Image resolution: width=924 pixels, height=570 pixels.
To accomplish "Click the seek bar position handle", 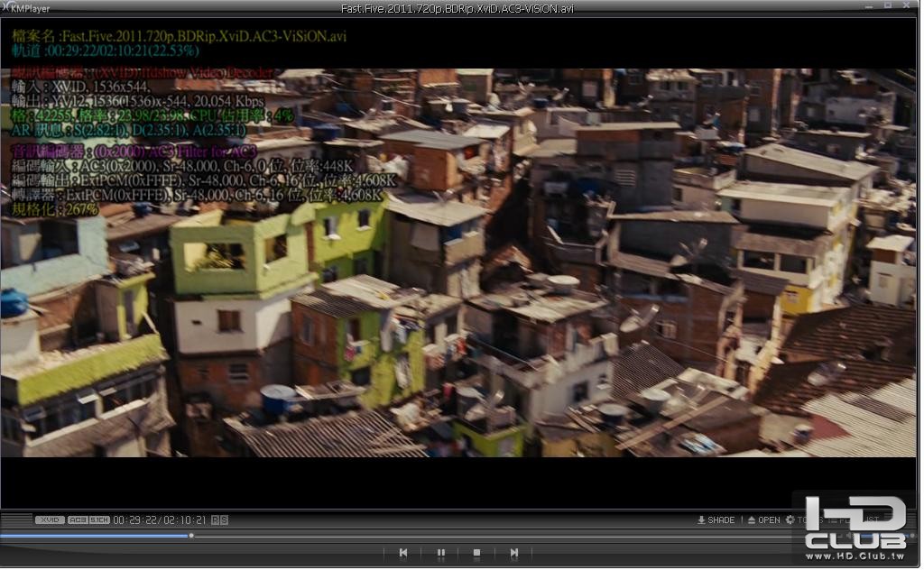I will click(191, 537).
